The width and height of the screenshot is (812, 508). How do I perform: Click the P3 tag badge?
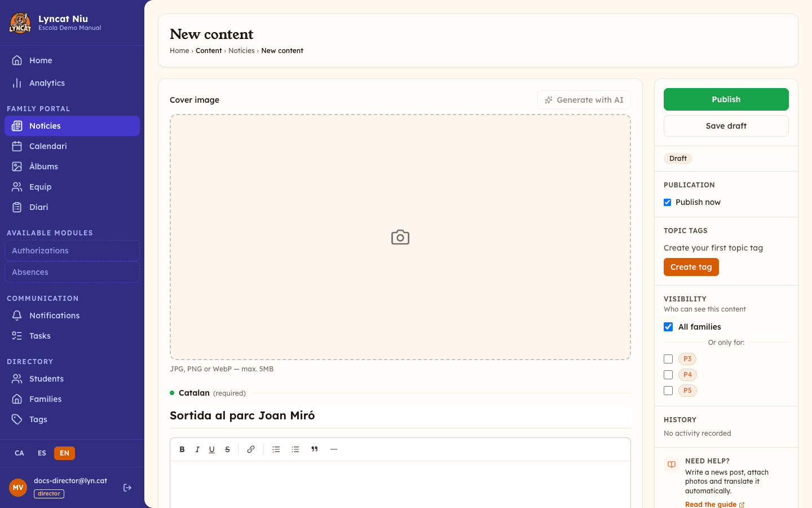[x=687, y=359]
